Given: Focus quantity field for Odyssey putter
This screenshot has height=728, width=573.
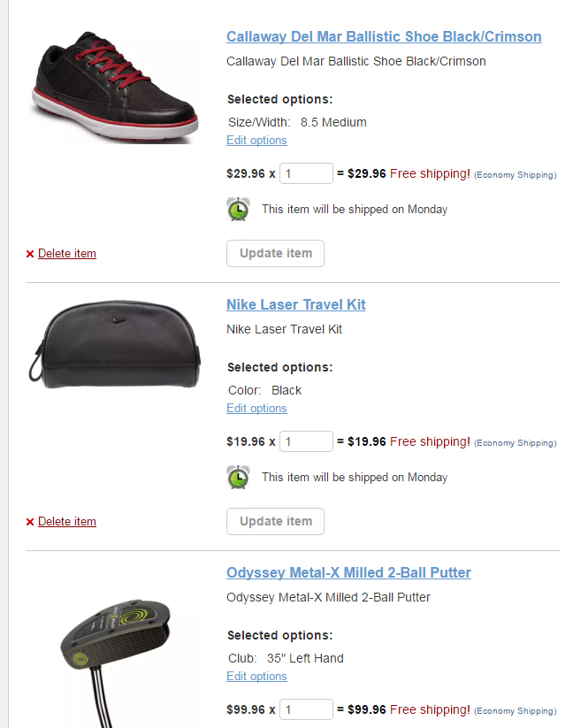Looking at the screenshot, I should tap(306, 709).
